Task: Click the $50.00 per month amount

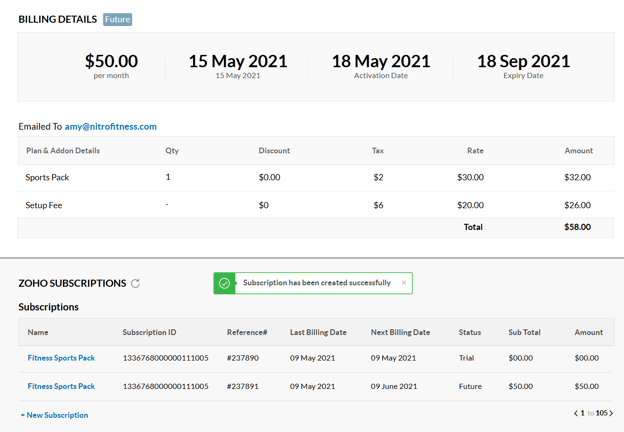Action: coord(111,62)
